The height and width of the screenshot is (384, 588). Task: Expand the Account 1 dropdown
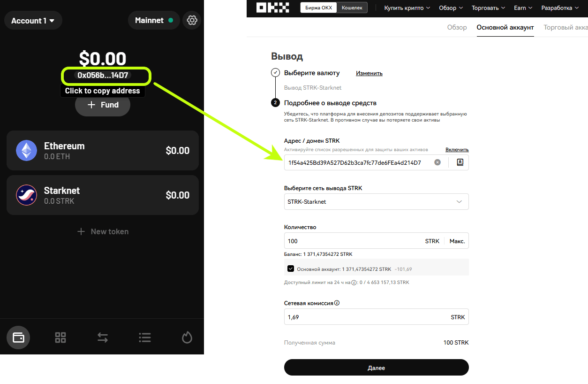[x=33, y=20]
